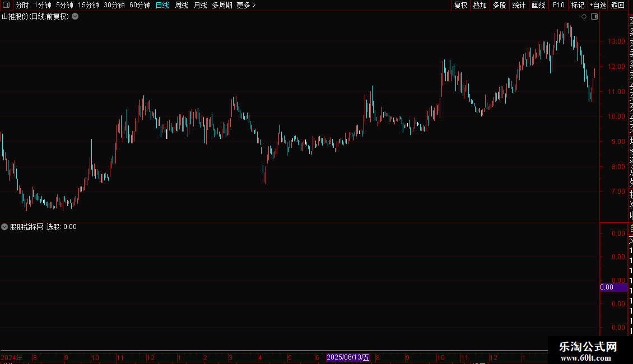This screenshot has width=633, height=364.
Task: Open the 更多 periods menu
Action: click(246, 5)
